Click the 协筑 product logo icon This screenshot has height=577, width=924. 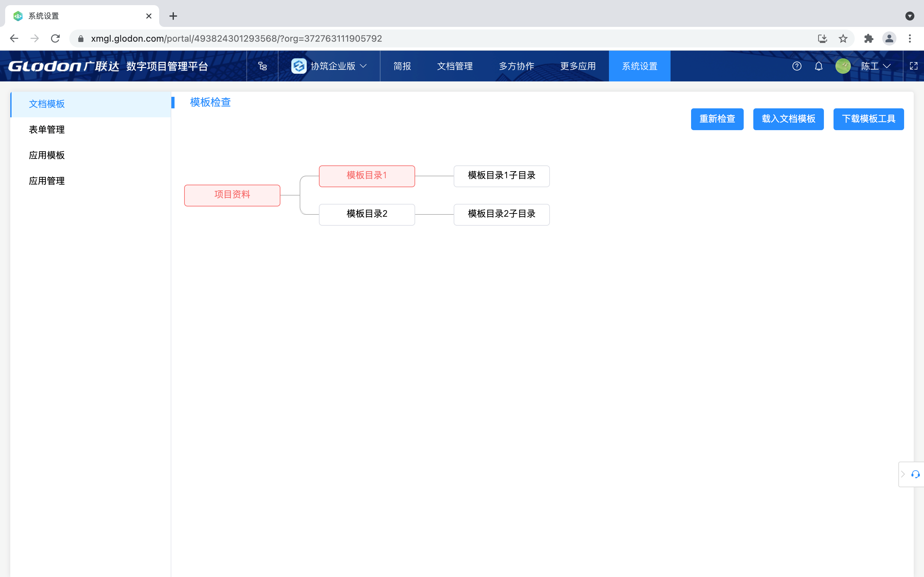point(299,66)
